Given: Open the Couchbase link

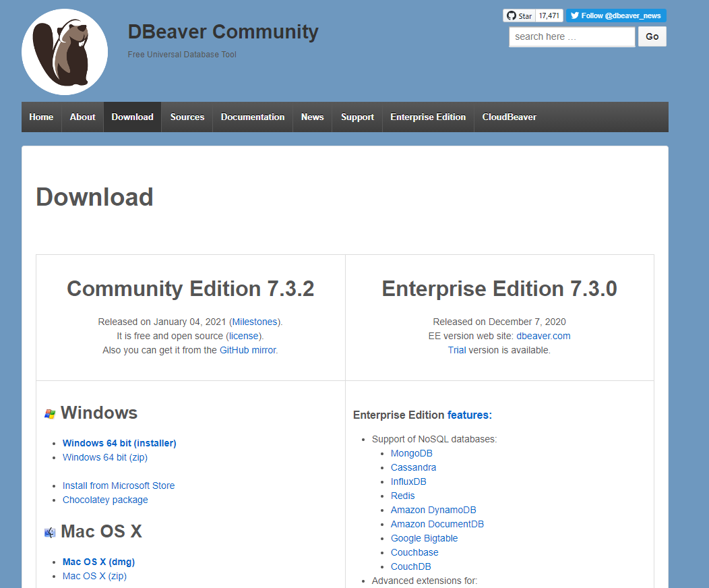Looking at the screenshot, I should click(414, 552).
